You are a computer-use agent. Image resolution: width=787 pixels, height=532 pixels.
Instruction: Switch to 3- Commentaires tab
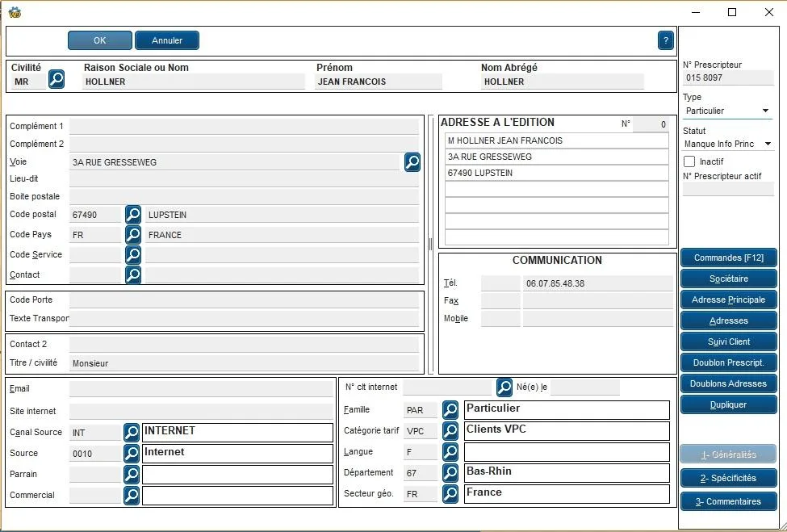(729, 502)
